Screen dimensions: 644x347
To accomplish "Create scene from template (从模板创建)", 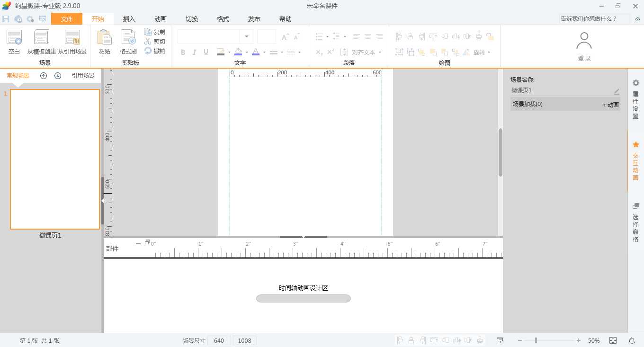I will click(x=42, y=42).
